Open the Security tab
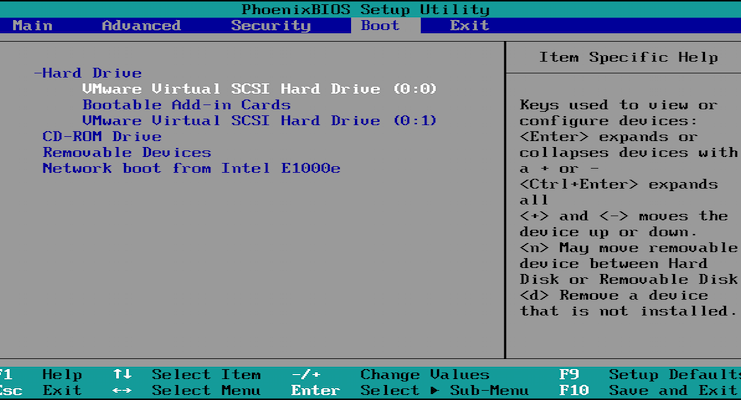 click(271, 26)
